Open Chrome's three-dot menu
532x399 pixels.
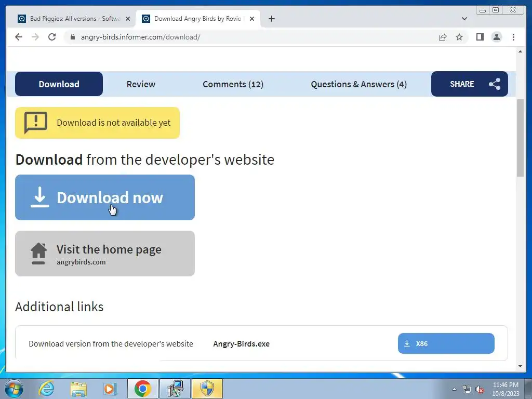click(x=513, y=37)
